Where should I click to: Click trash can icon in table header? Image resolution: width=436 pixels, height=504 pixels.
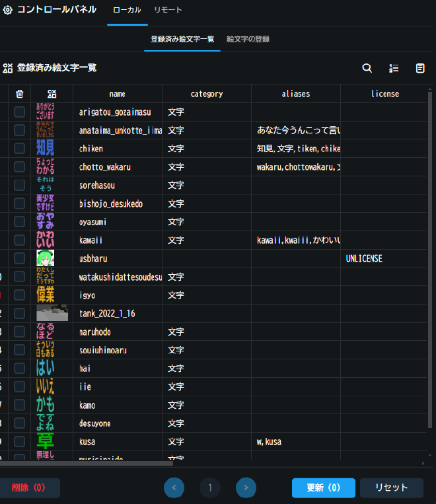[x=20, y=94]
